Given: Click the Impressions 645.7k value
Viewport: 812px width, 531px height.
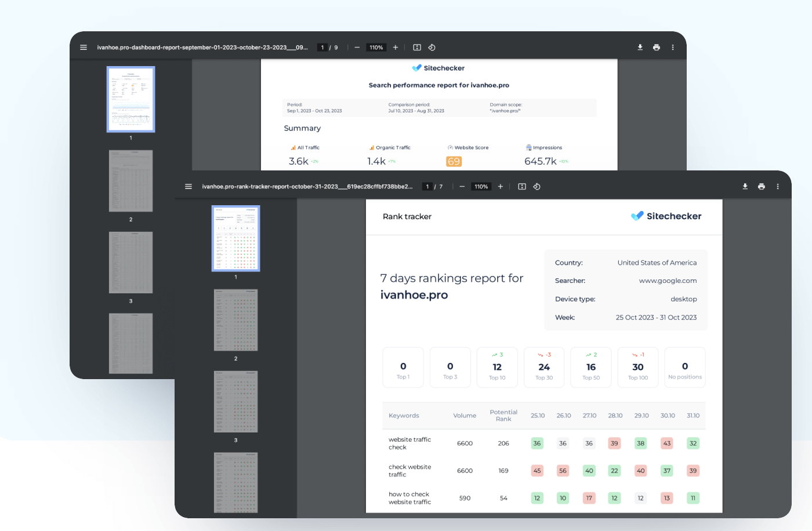Looking at the screenshot, I should pos(541,162).
